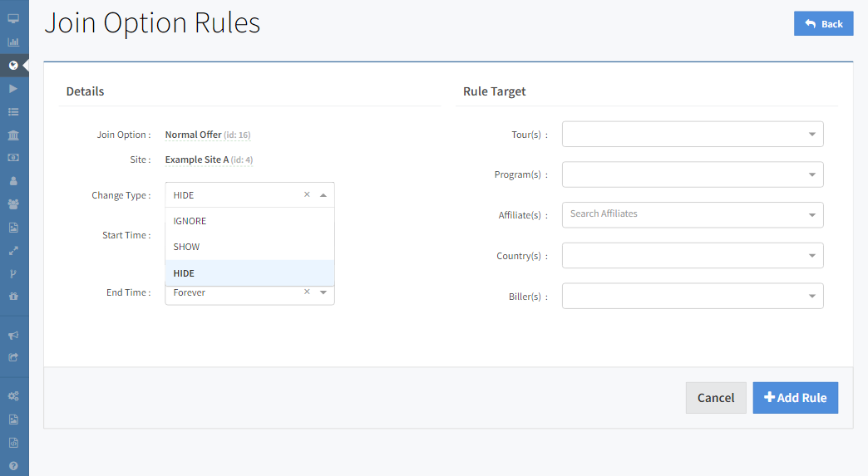This screenshot has height=476, width=868.
Task: Expand the Country(s) dropdown
Action: 692,256
